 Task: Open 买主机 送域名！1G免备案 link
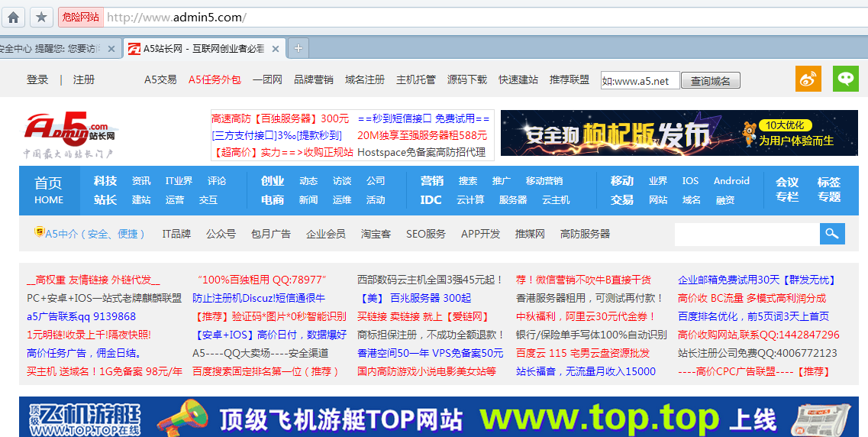[105, 371]
